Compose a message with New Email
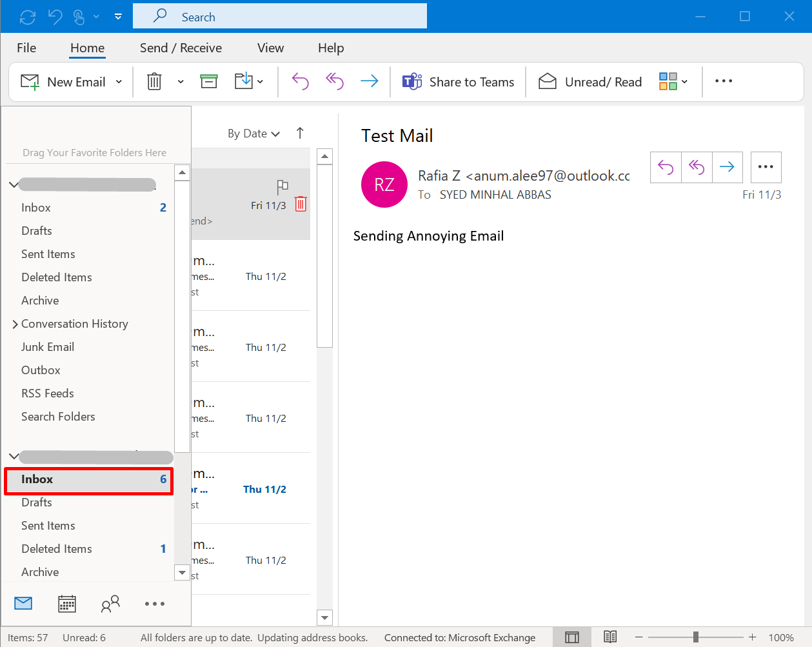812x647 pixels. 63,82
